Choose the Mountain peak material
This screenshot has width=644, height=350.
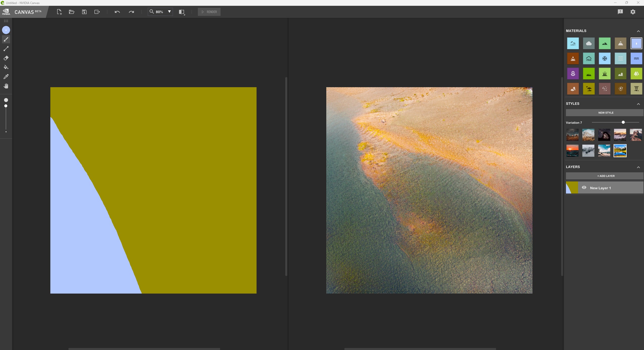pos(621,43)
